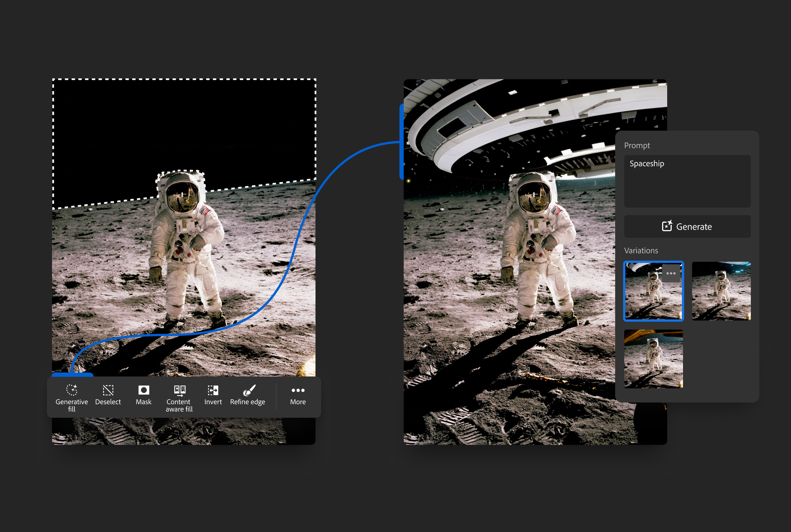Click the Deselect tool icon
Image resolution: width=791 pixels, height=532 pixels.
[108, 391]
